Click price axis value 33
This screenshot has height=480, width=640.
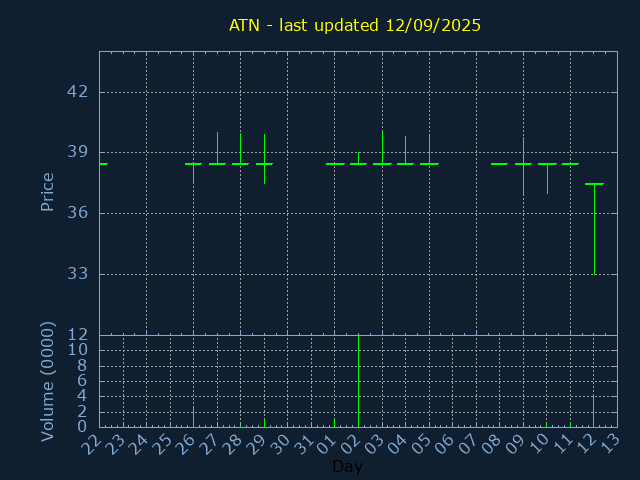point(78,273)
